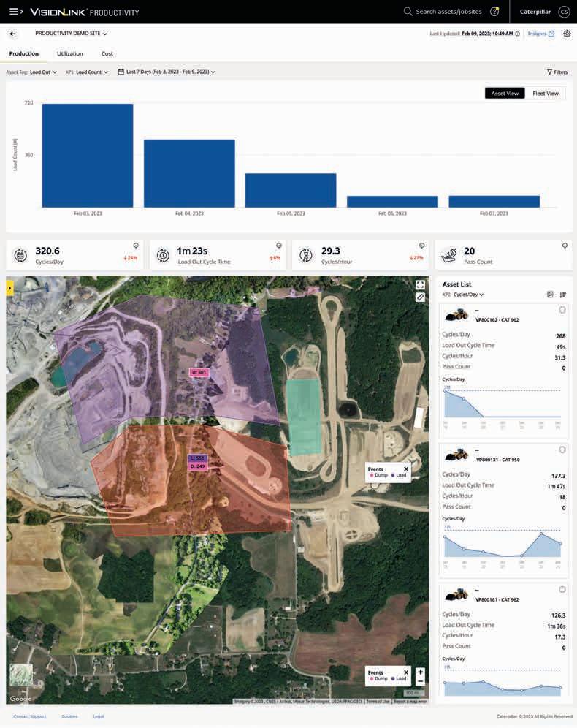The height and width of the screenshot is (728, 577).
Task: Zoom in on the map
Action: [420, 672]
